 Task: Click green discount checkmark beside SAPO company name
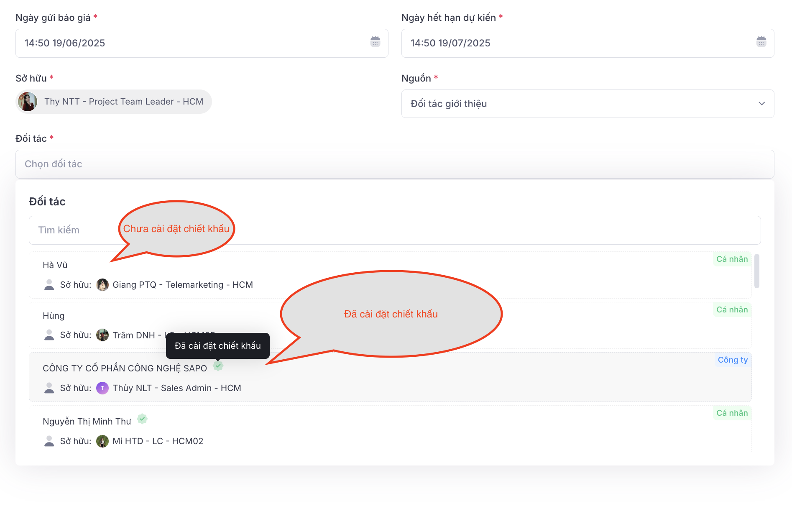pos(218,366)
